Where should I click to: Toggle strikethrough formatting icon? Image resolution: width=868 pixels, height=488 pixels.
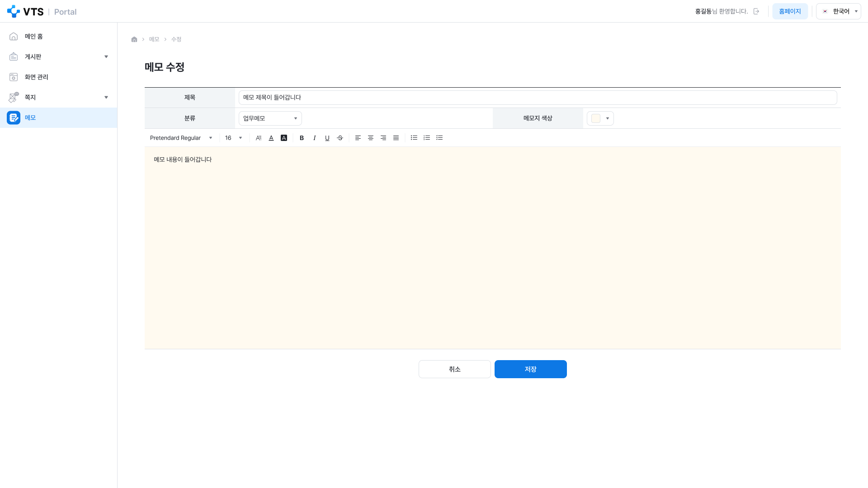(x=340, y=138)
